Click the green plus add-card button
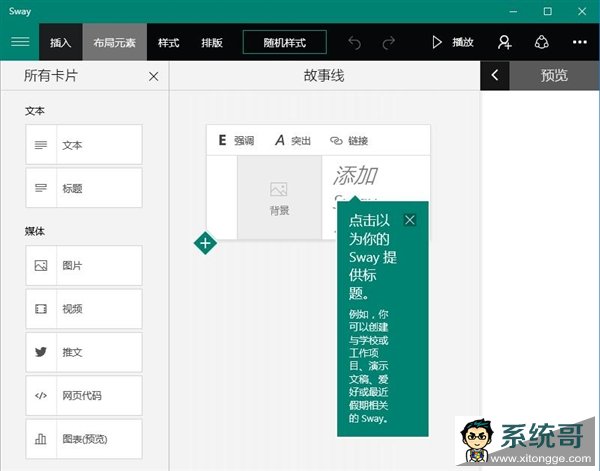Screen dimensions: 600x471 coord(205,243)
